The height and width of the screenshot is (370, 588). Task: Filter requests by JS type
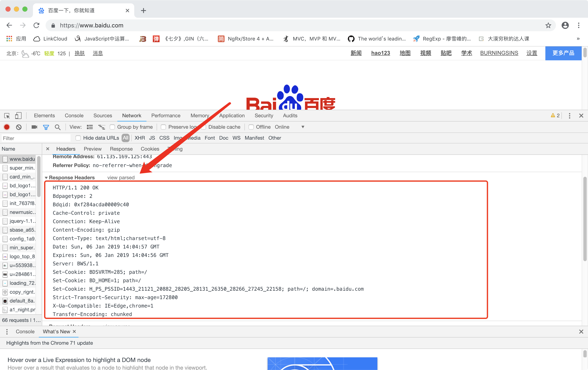(152, 138)
